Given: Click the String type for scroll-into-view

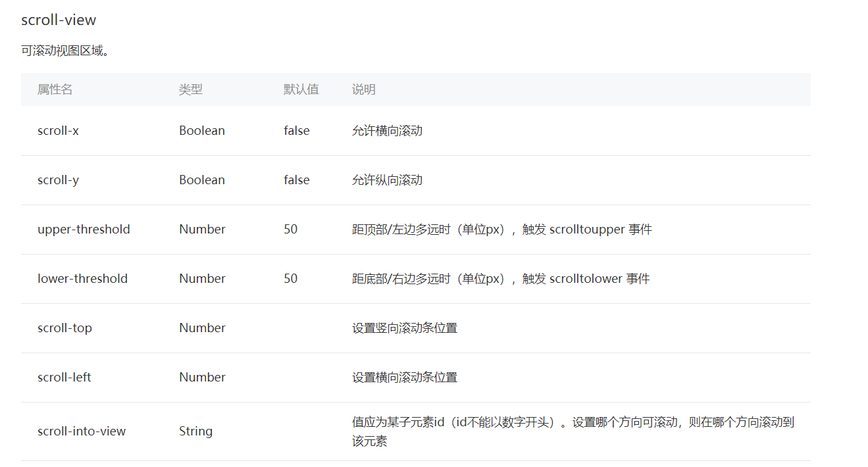Looking at the screenshot, I should (x=195, y=431).
